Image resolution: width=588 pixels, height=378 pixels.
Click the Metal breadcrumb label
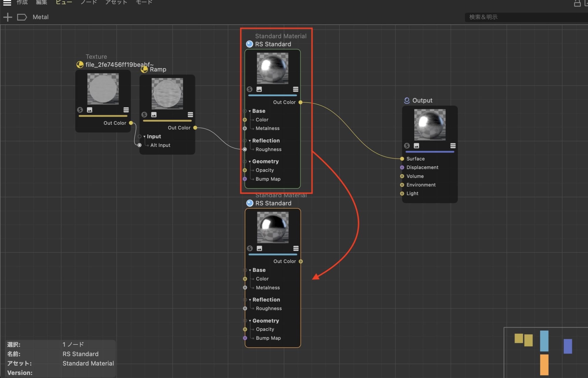41,17
